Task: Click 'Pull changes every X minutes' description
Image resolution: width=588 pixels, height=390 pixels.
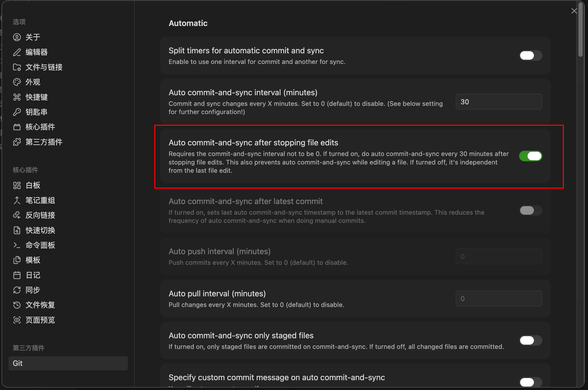Action: (x=256, y=305)
